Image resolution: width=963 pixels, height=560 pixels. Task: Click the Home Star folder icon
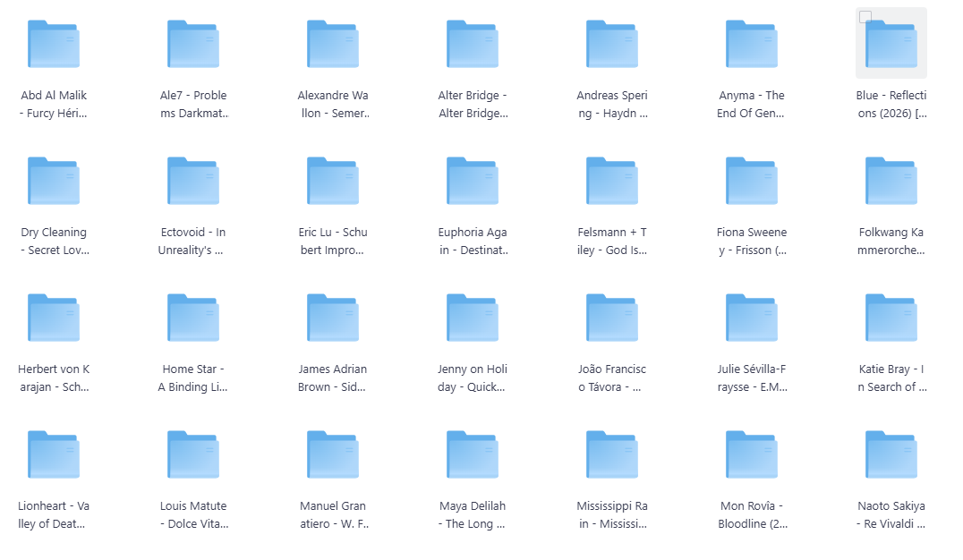(x=193, y=318)
